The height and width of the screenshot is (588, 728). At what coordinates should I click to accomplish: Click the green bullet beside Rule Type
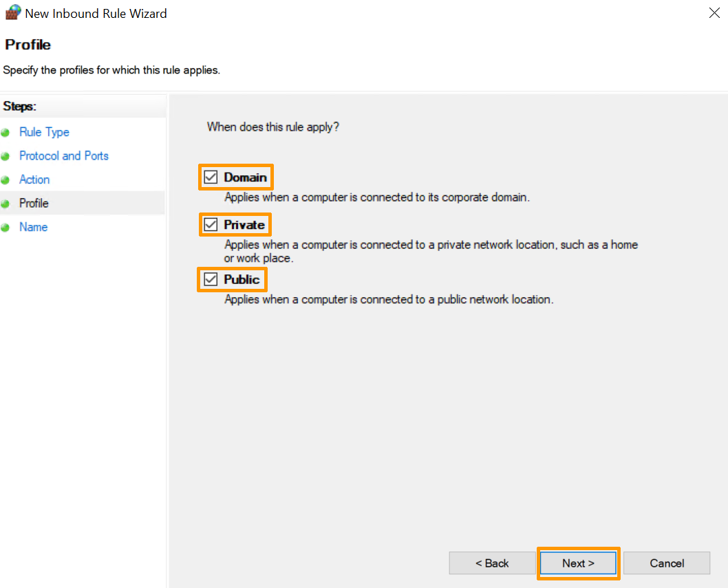[x=6, y=133]
